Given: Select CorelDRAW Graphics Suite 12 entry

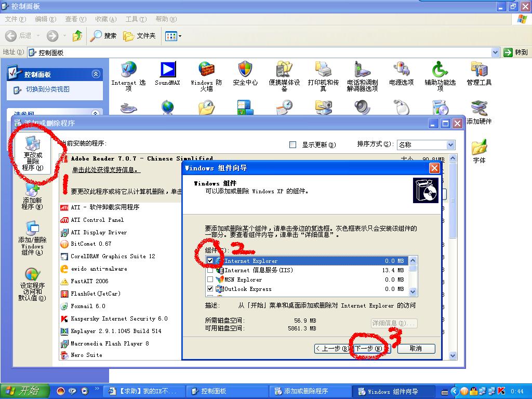Looking at the screenshot, I should tap(108, 256).
